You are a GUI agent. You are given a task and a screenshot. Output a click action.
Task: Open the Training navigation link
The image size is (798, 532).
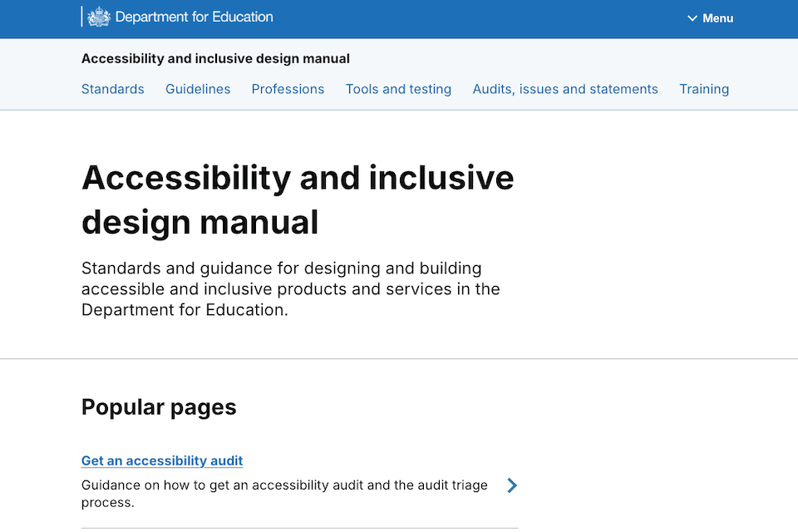pos(704,89)
